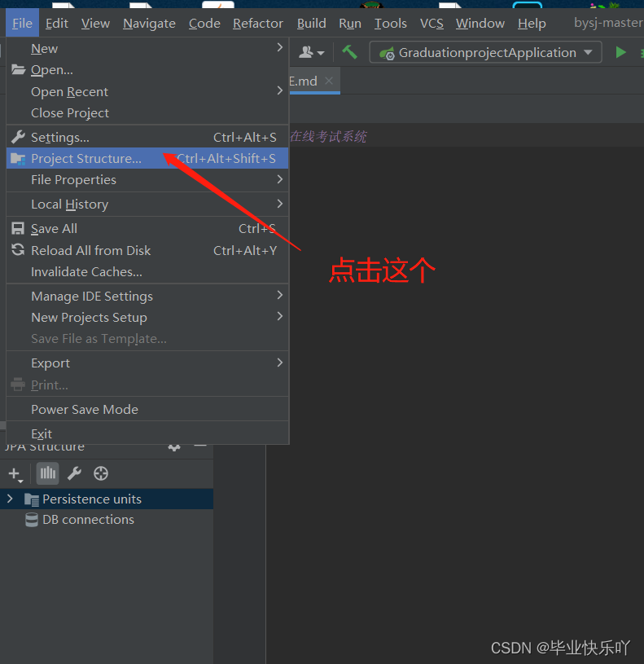644x664 pixels.
Task: Click the 在线考试系统 heading text in editor
Action: click(328, 136)
